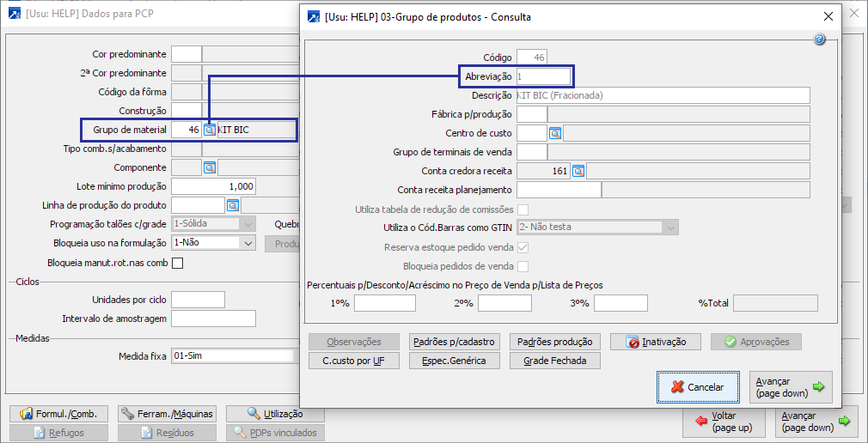The image size is (868, 443).
Task: Click Observações button
Action: [x=354, y=342]
